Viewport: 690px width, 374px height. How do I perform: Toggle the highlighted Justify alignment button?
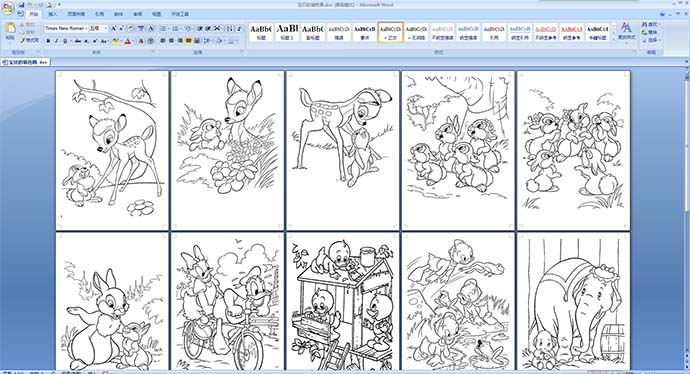[188, 41]
